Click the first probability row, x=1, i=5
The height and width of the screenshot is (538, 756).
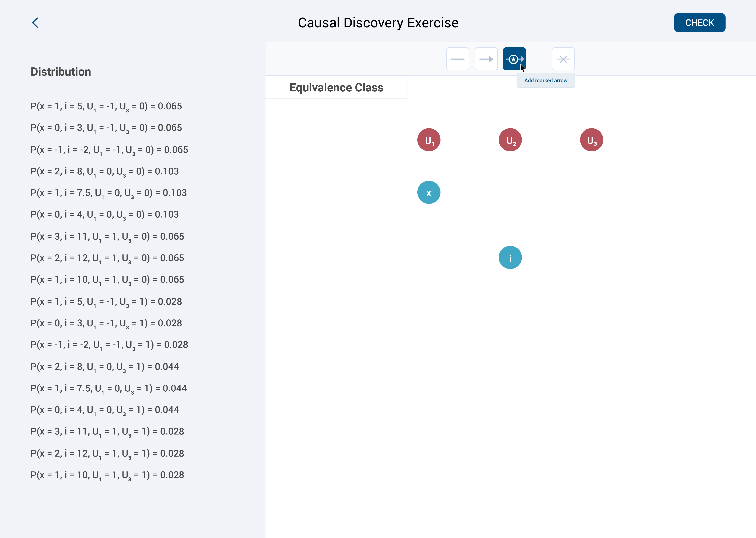point(106,106)
